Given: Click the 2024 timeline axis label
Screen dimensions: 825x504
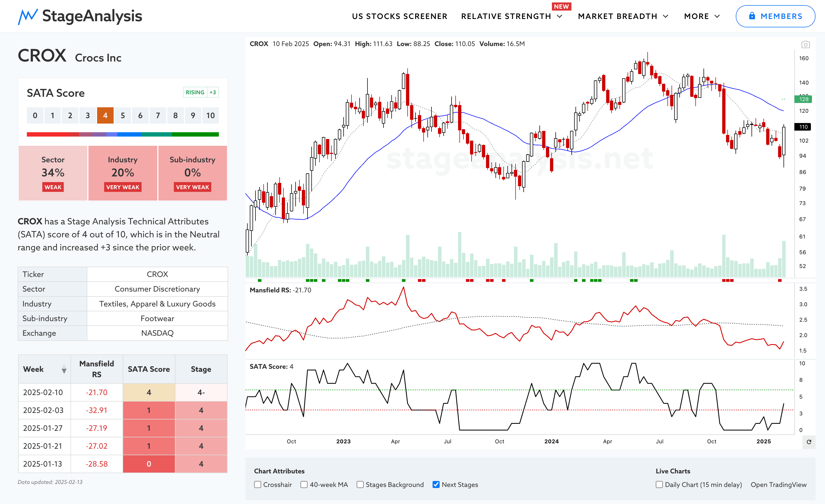Looking at the screenshot, I should (551, 441).
